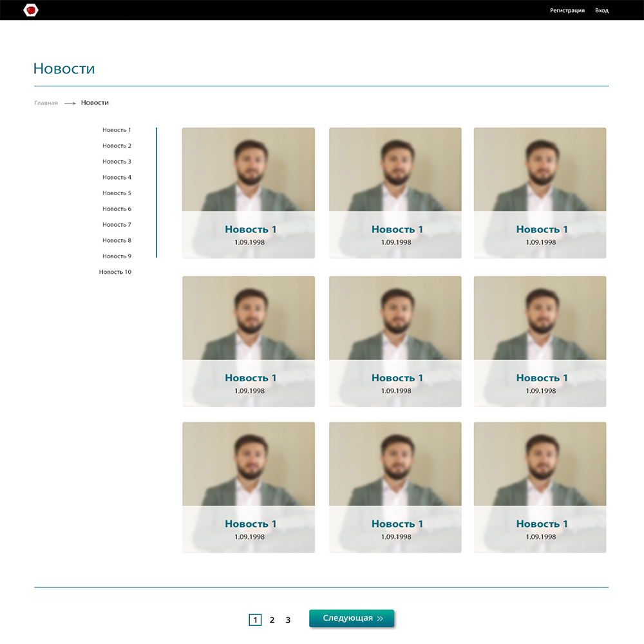Click the red hexagon site logo
Screen dimensions: 644x644
click(x=30, y=10)
